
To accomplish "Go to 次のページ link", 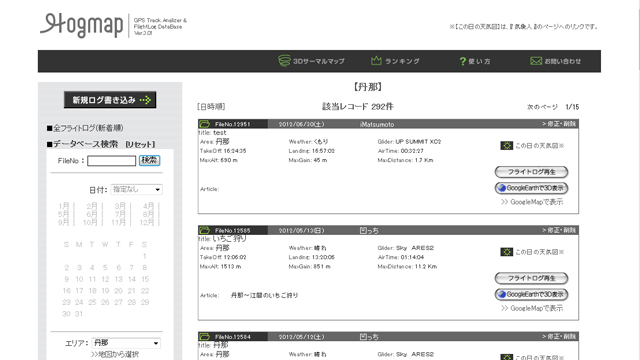I will click(x=542, y=107).
